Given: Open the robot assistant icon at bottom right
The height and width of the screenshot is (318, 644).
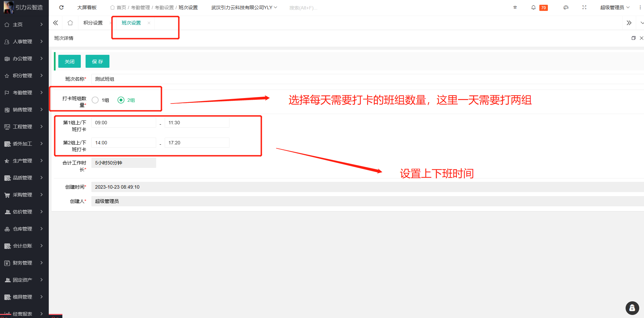Looking at the screenshot, I should [632, 308].
